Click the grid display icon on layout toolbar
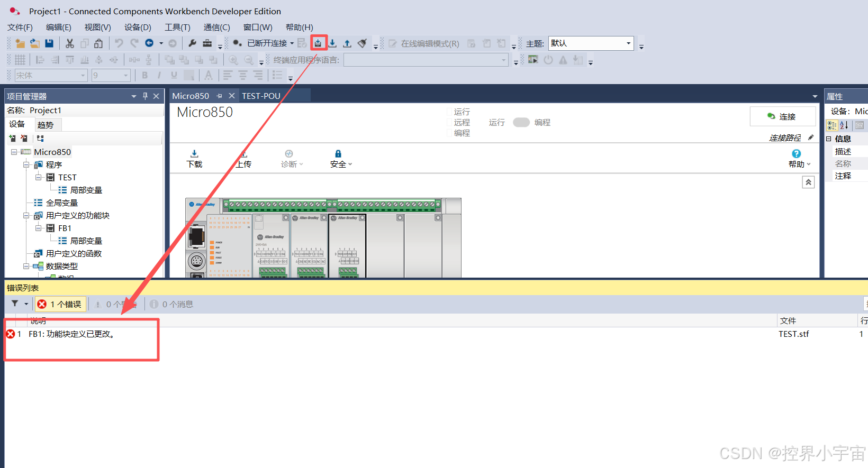This screenshot has height=468, width=868. [x=20, y=60]
